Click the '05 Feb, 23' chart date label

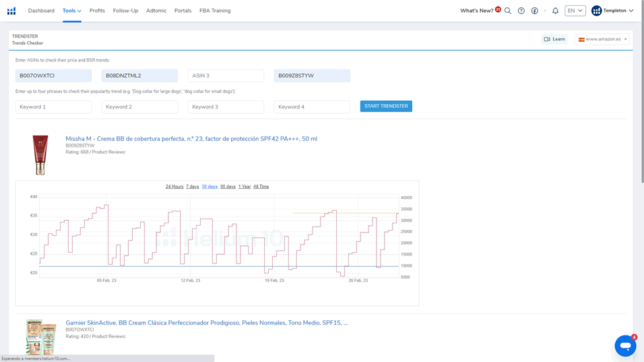(x=106, y=281)
